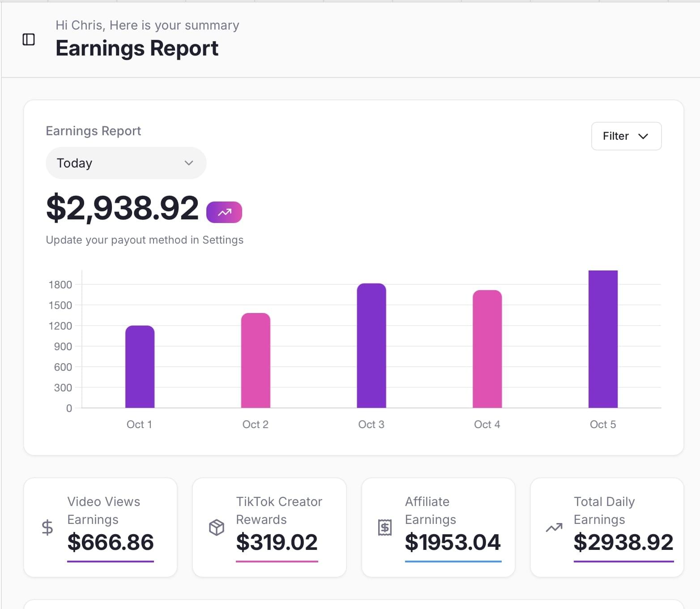Screen dimensions: 700x609
Task: Click the Update payout method in Settings text
Action: click(145, 240)
